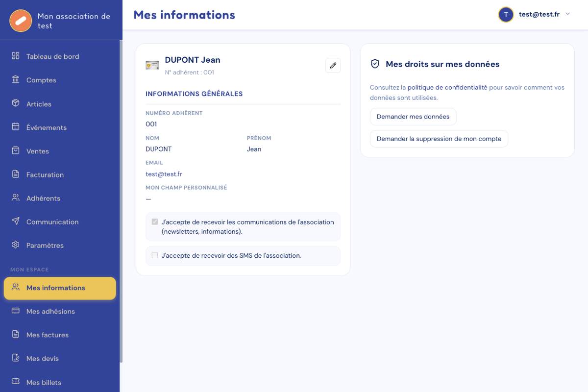Click MON ESPACE section label
This screenshot has height=392, width=588.
click(29, 269)
